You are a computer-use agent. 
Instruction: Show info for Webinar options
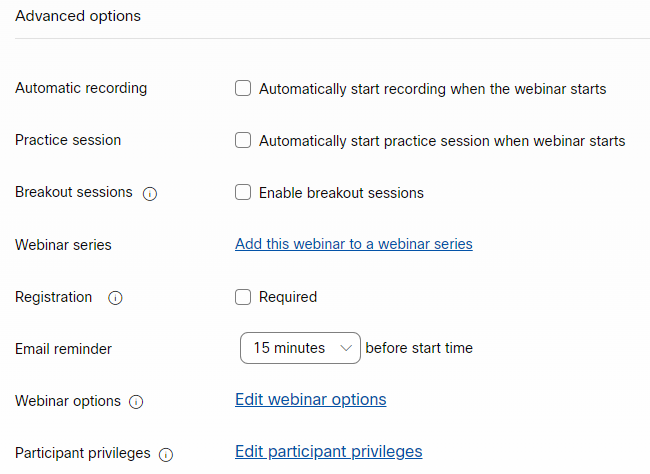click(x=136, y=402)
